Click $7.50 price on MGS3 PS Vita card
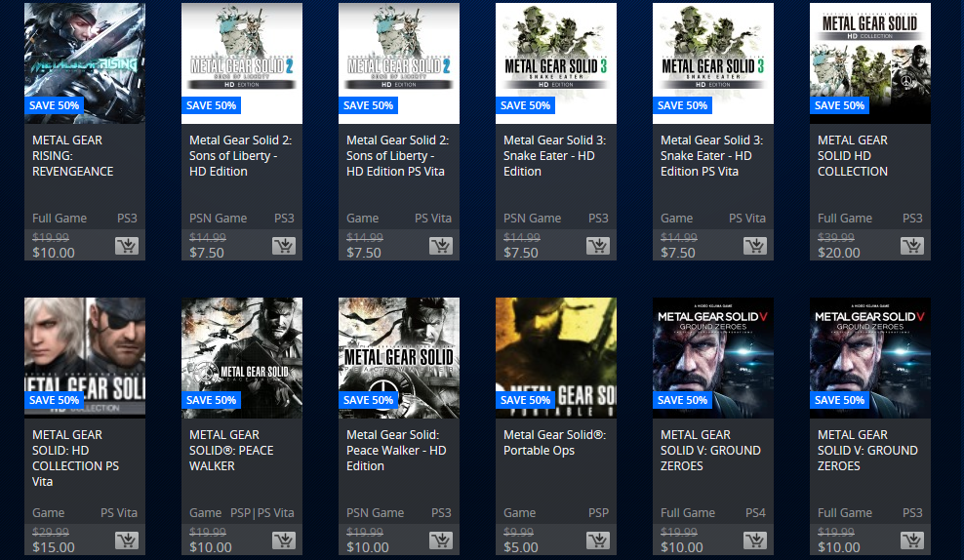Screen dimensions: 964x560 pos(678,253)
